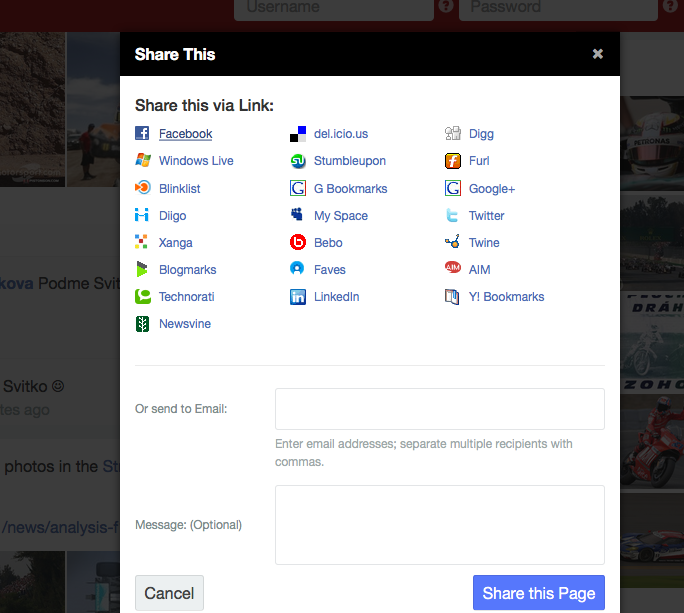Screen dimensions: 684x613
Task: Share on Technorati text link
Action: click(x=186, y=297)
